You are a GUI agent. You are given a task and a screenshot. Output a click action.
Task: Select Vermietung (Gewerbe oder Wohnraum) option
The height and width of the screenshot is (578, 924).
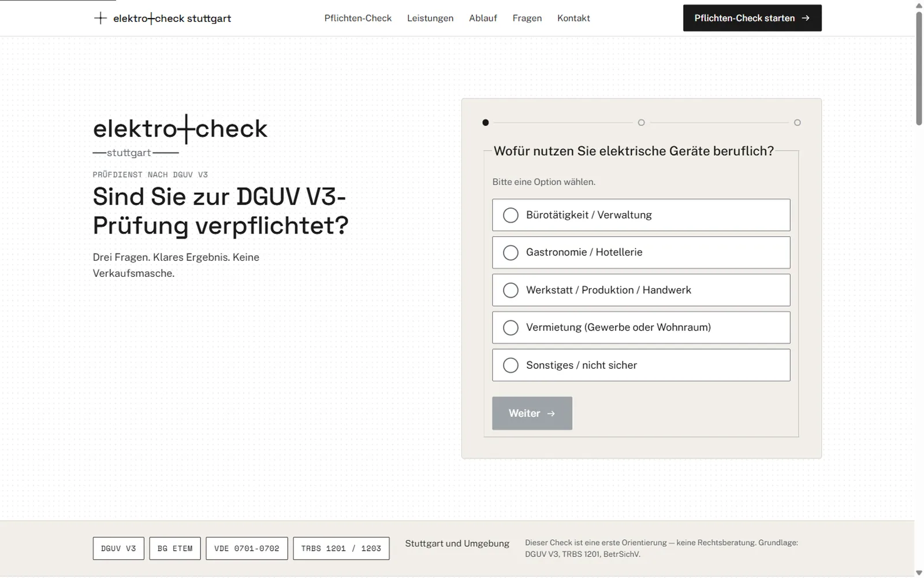click(641, 328)
